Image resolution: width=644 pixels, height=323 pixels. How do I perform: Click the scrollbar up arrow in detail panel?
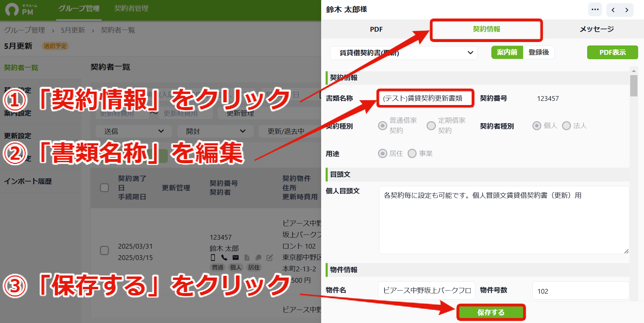tap(634, 71)
